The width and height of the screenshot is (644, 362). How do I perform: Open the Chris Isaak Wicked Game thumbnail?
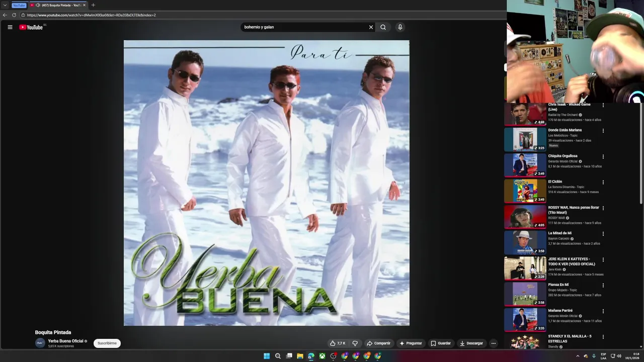[525, 114]
